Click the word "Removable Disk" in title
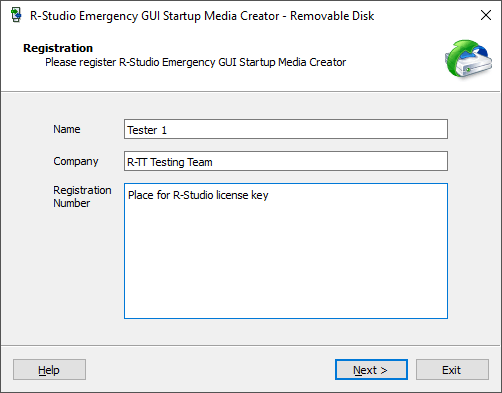 click(332, 16)
